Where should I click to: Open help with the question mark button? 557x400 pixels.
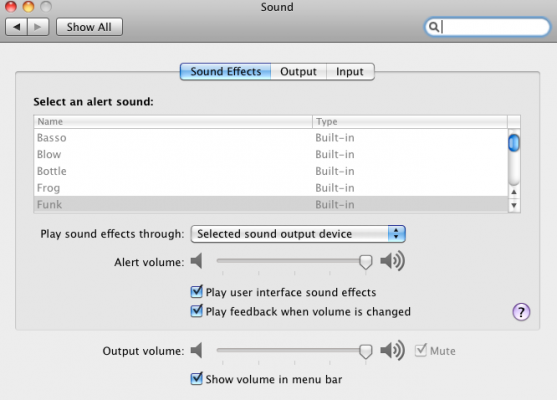click(x=521, y=312)
